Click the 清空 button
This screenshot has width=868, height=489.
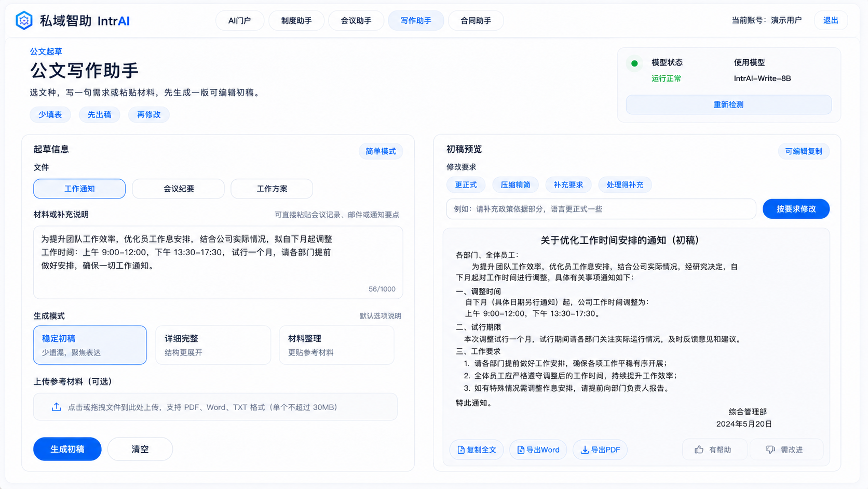[140, 449]
